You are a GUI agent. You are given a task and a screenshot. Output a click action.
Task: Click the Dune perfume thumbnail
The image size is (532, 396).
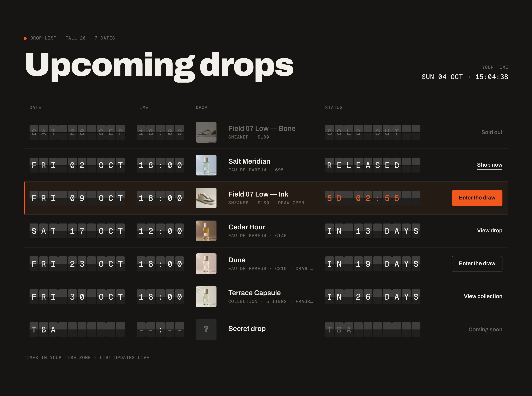[x=206, y=264]
